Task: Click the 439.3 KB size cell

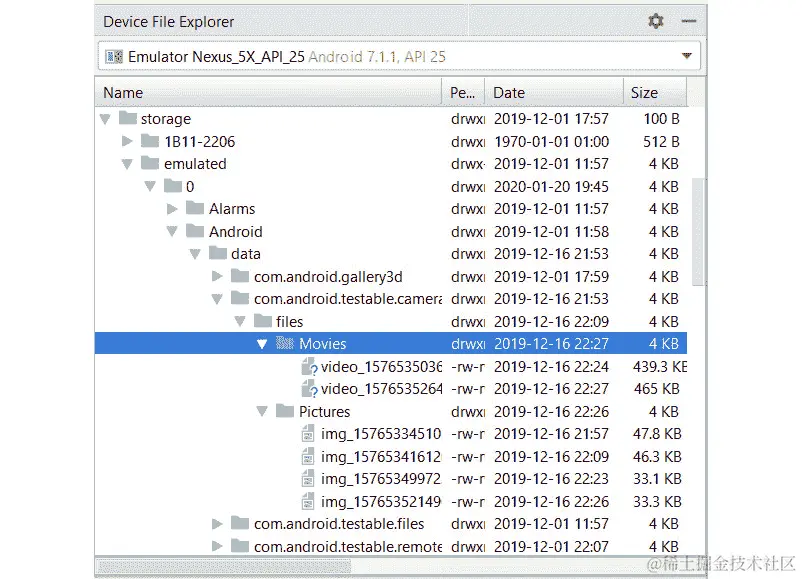Action: [x=660, y=367]
